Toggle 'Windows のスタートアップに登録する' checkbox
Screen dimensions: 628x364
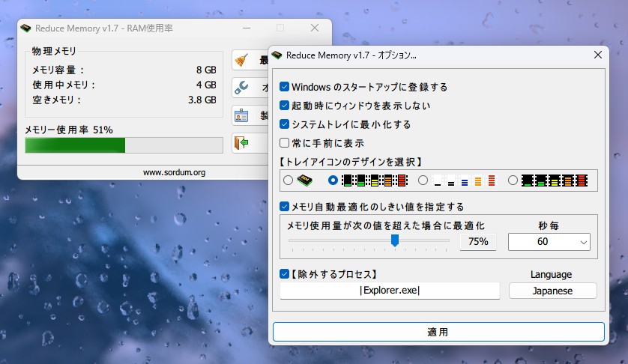pos(284,86)
